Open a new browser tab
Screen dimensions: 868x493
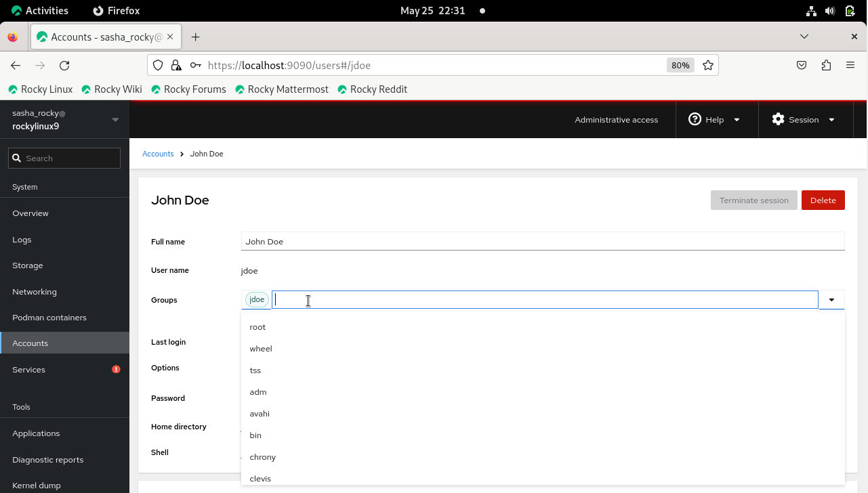click(x=195, y=37)
